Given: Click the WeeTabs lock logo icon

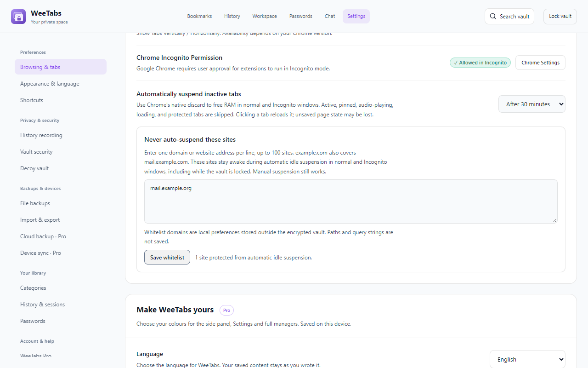Looking at the screenshot, I should (18, 17).
